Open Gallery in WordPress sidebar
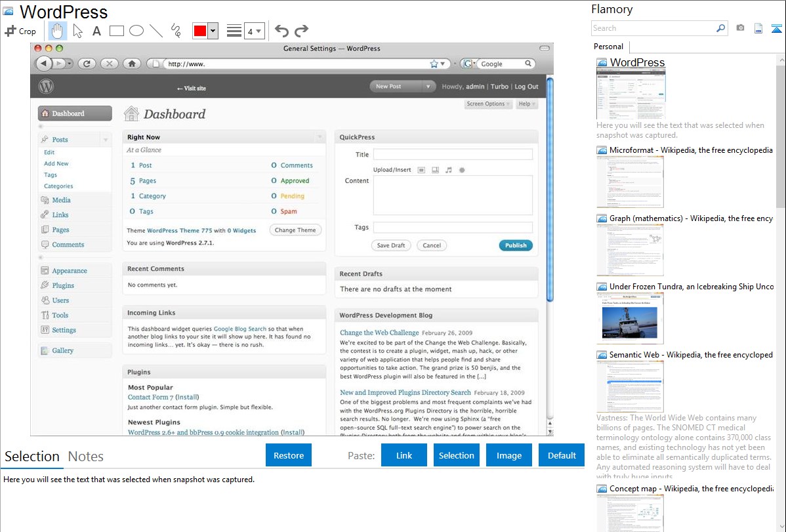 (63, 350)
